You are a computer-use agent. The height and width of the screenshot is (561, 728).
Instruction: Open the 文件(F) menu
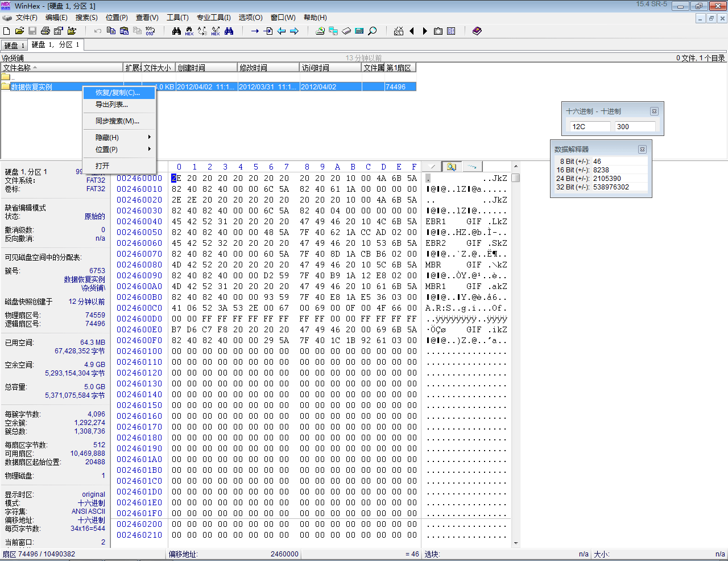[26, 17]
